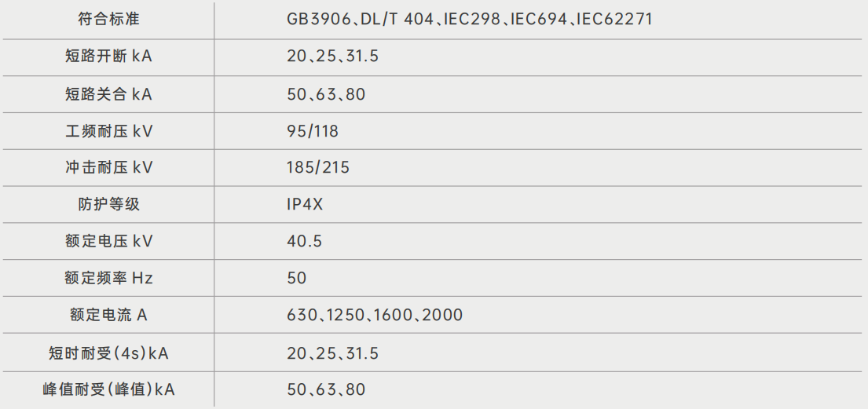868x409 pixels.
Task: Select the 短路关合 value 50、63、80
Action: click(x=326, y=94)
